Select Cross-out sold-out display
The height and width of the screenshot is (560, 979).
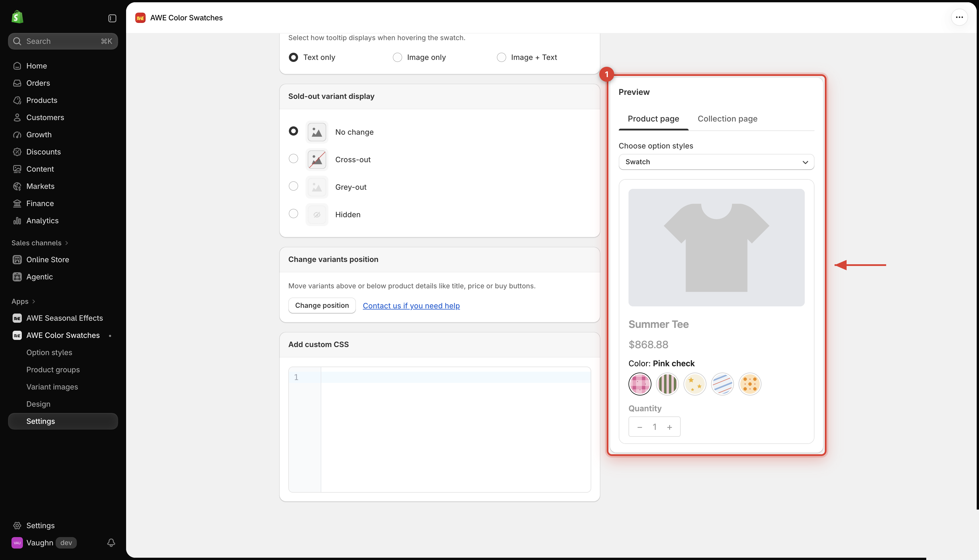pyautogui.click(x=293, y=159)
